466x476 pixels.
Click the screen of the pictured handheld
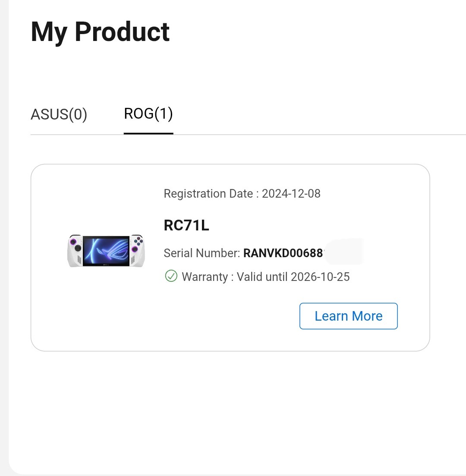[106, 250]
